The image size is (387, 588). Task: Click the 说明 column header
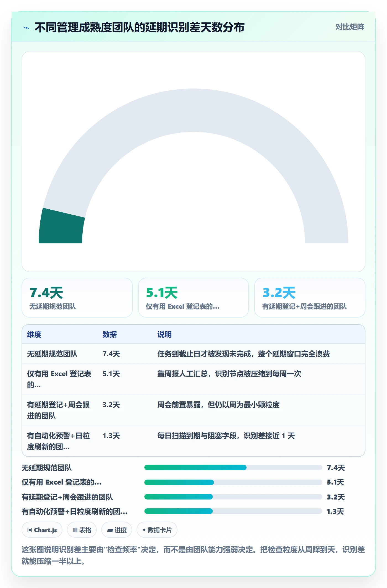click(164, 334)
